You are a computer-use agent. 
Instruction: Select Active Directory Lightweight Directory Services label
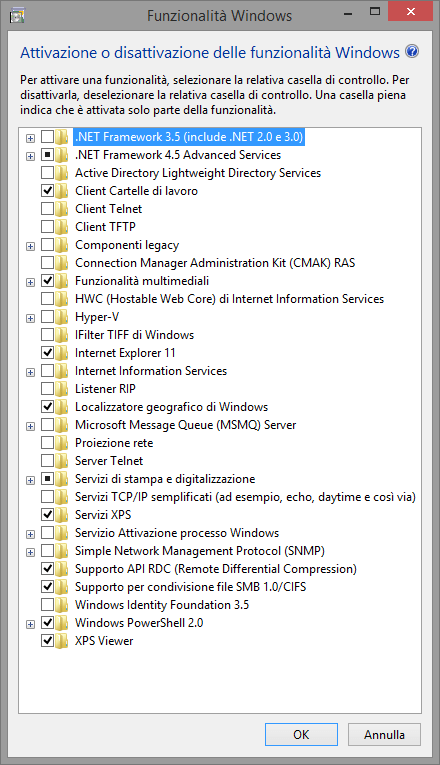198,173
